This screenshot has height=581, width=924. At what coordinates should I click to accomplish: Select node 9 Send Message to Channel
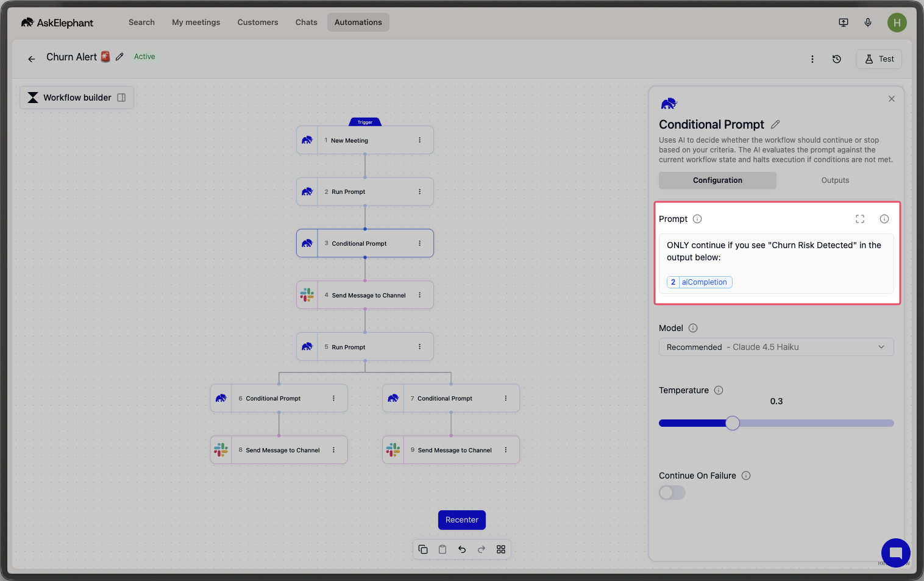coord(451,450)
